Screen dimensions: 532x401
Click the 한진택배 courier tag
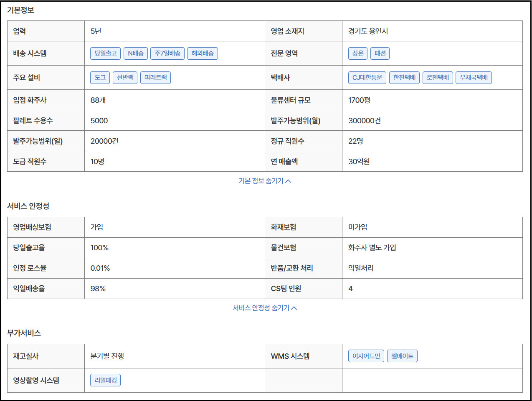click(404, 78)
